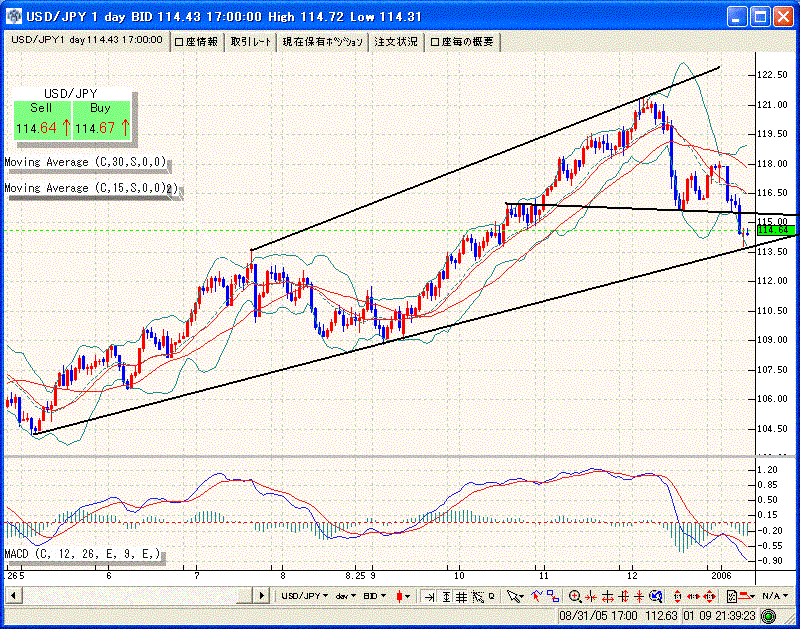Open the N/A dropdown in toolbar
This screenshot has height=629, width=800.
click(x=775, y=596)
